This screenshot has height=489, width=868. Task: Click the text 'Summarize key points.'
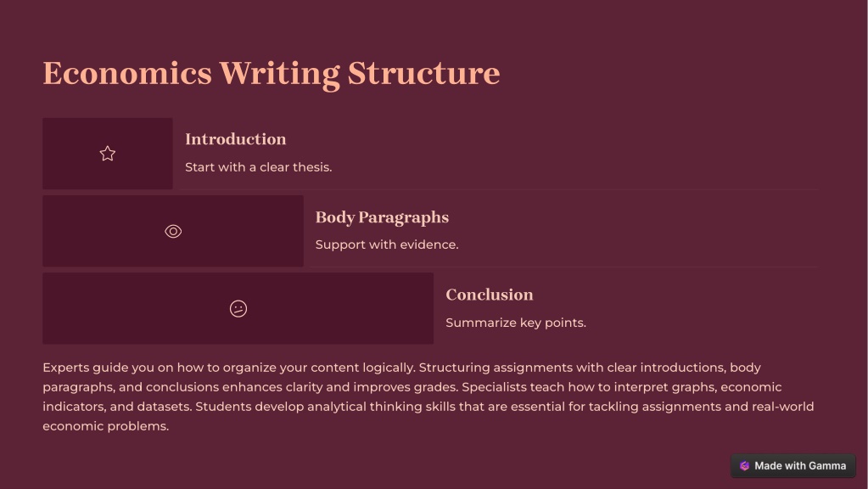point(516,323)
